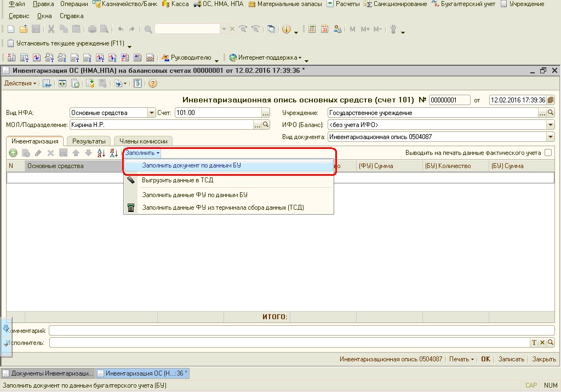
Task: Expand the Вид документа dropdown
Action: pos(551,137)
